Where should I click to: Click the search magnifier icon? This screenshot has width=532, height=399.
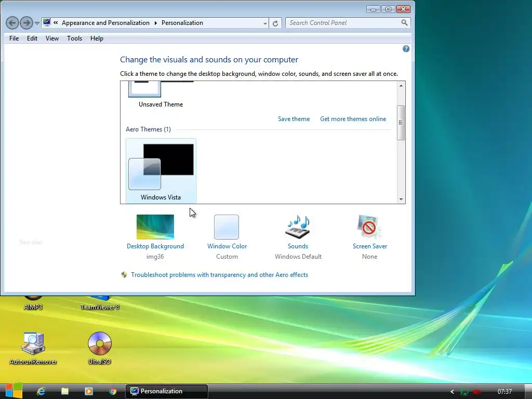pos(404,23)
